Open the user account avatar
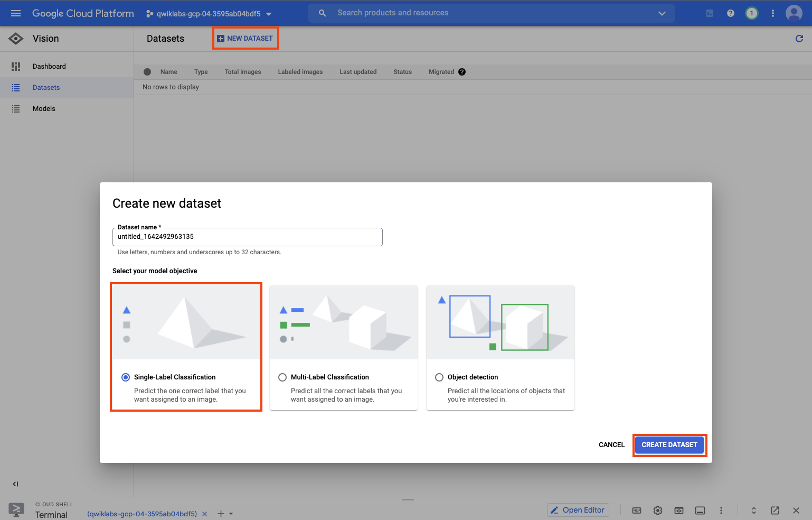Image resolution: width=812 pixels, height=520 pixels. [x=794, y=13]
